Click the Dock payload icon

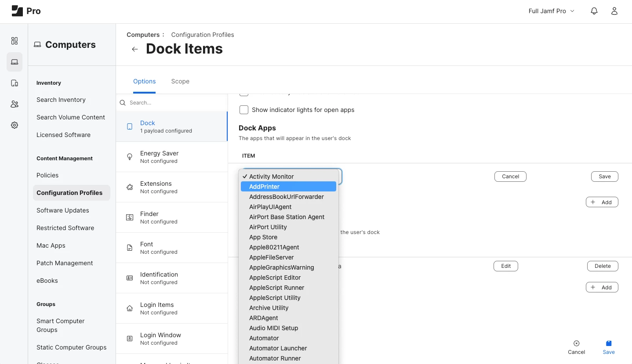pos(130,126)
